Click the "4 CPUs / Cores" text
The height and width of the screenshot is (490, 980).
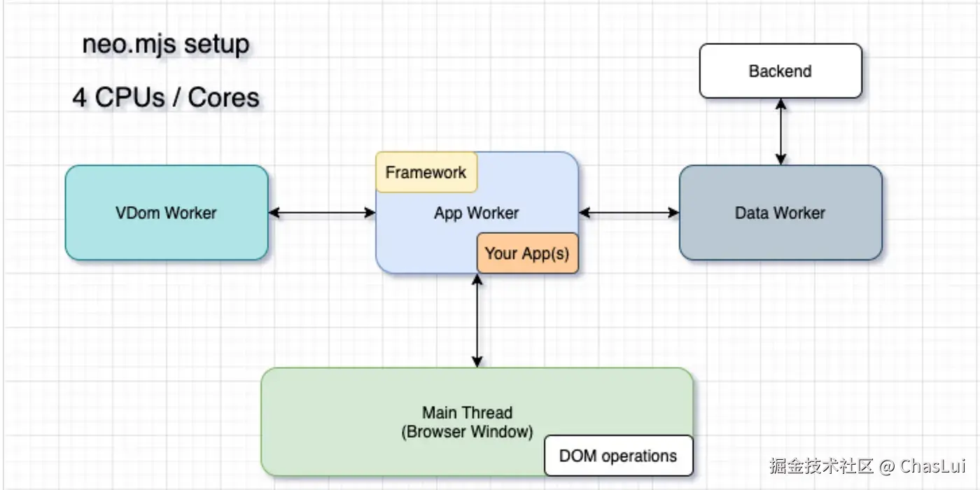click(166, 97)
